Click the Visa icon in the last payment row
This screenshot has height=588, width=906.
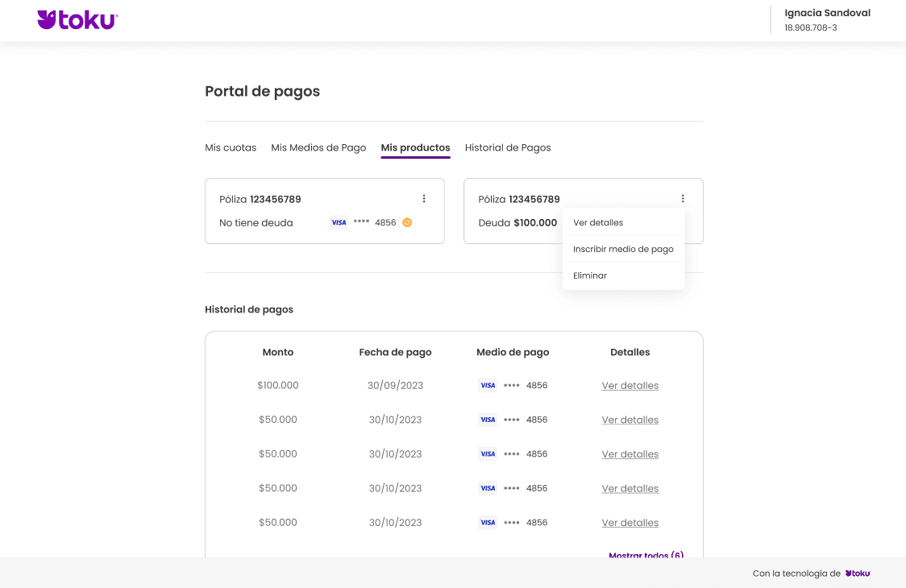tap(488, 523)
